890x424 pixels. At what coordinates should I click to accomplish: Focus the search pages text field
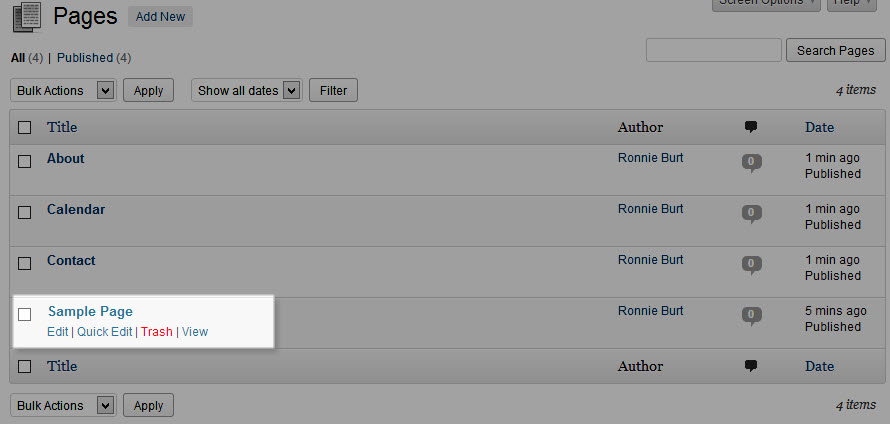click(x=714, y=50)
